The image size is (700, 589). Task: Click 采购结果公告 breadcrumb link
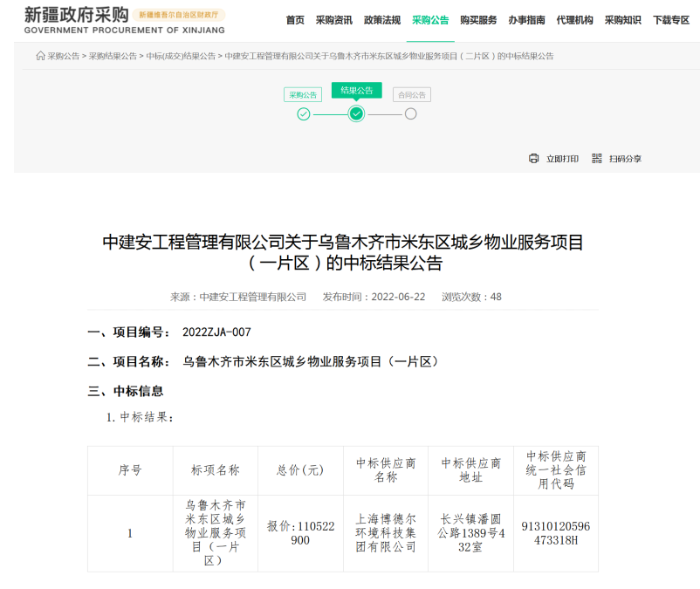click(113, 56)
